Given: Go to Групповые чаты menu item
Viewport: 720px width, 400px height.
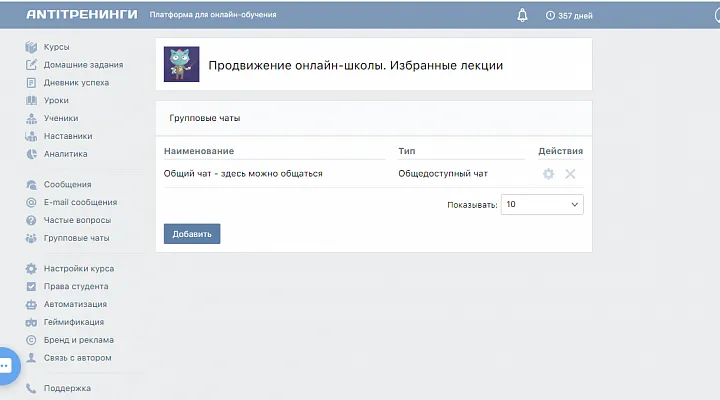Looking at the screenshot, I should [76, 238].
